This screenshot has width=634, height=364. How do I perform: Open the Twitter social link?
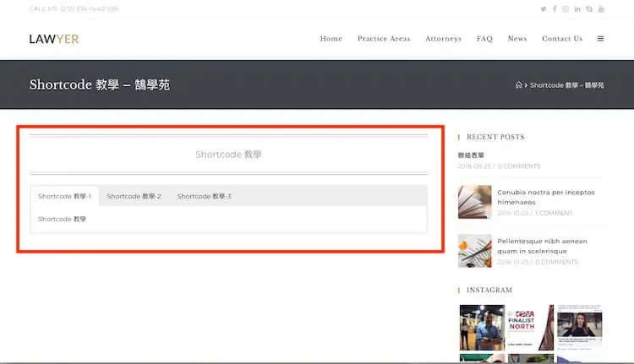(x=544, y=9)
